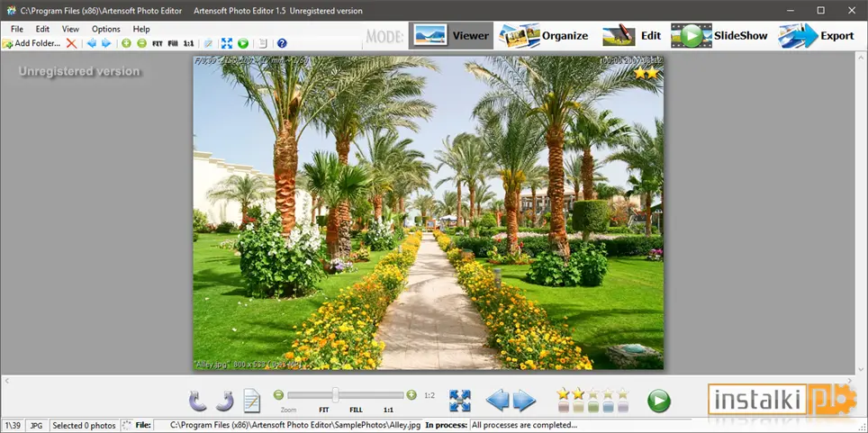Screen dimensions: 868x433
Task: Click the 1:1 label under the zoom slider
Action: pos(388,410)
